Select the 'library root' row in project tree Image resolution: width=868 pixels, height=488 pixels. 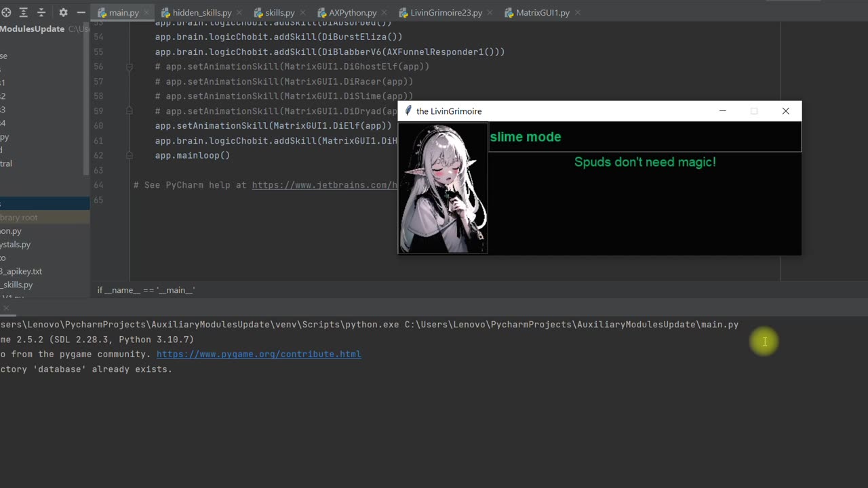(x=45, y=218)
